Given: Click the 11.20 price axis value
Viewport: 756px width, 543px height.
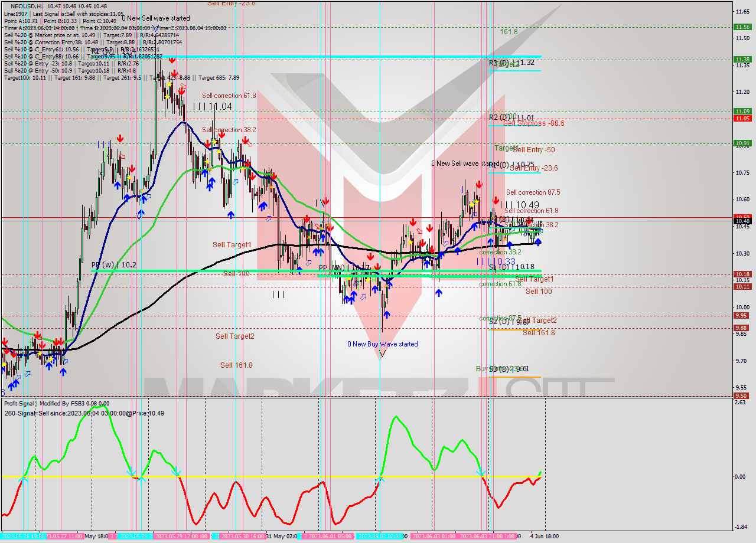Looking at the screenshot, I should pyautogui.click(x=742, y=91).
